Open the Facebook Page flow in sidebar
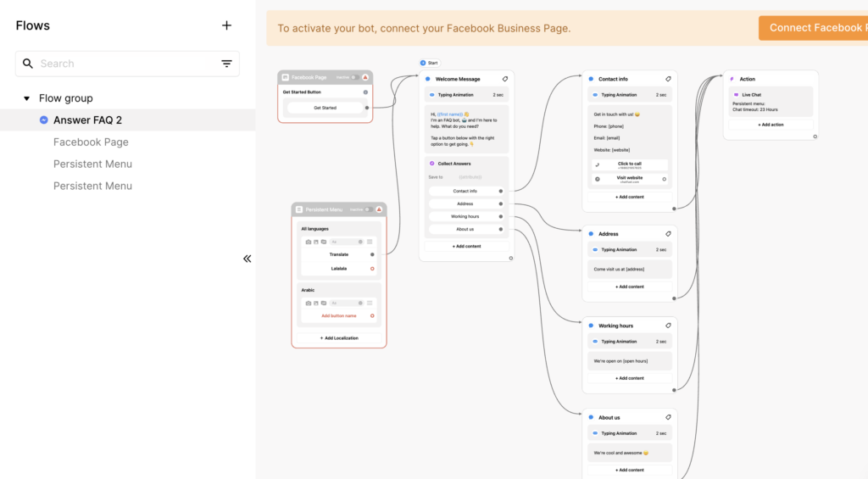 91,142
